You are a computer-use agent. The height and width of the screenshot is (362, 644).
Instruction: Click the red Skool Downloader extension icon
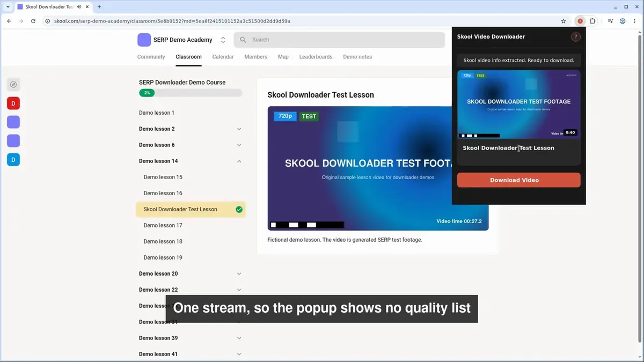(580, 21)
